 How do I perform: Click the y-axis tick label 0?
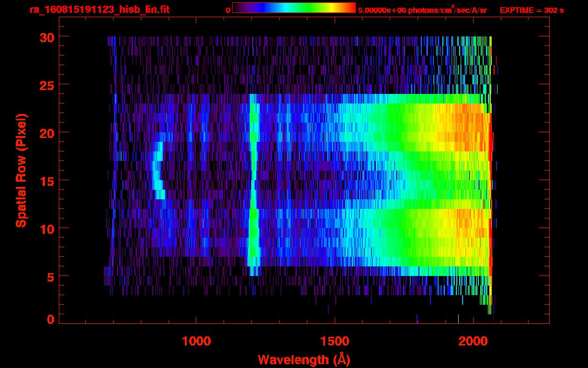(x=50, y=319)
